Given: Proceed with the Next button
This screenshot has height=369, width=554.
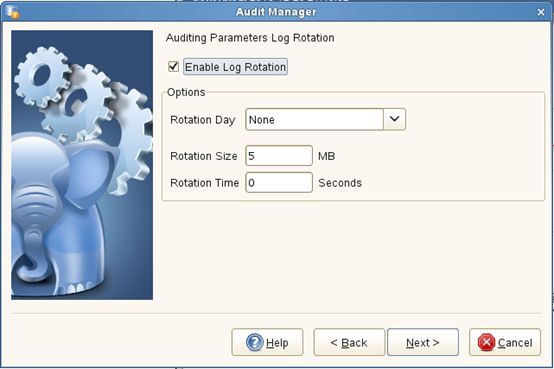Looking at the screenshot, I should pyautogui.click(x=423, y=342).
